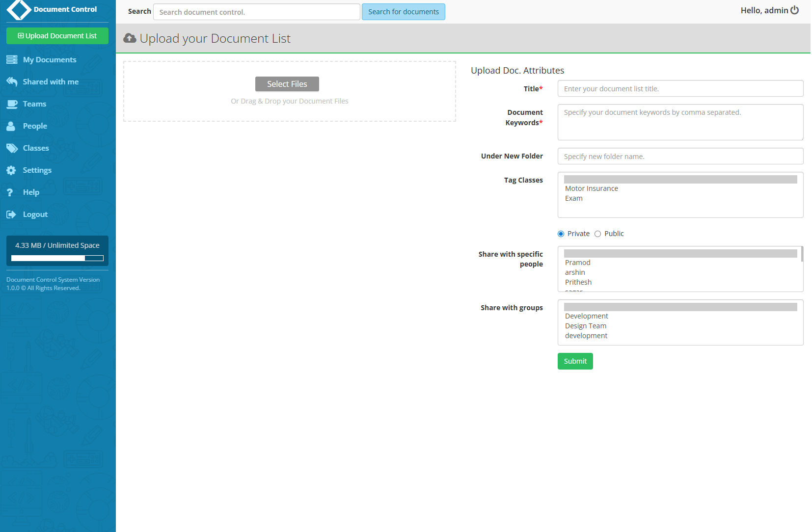
Task: Click the Shared with me arrow icon
Action: (12, 81)
